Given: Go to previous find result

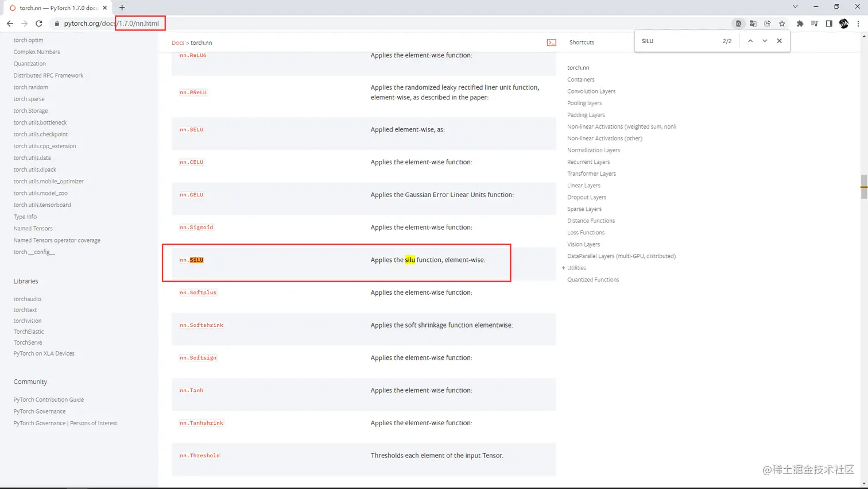Looking at the screenshot, I should (x=750, y=41).
